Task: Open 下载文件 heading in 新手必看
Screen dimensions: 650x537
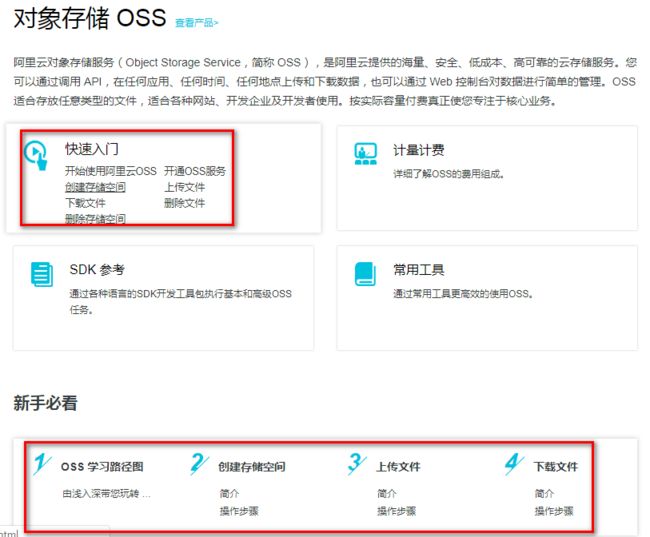Action: [555, 467]
